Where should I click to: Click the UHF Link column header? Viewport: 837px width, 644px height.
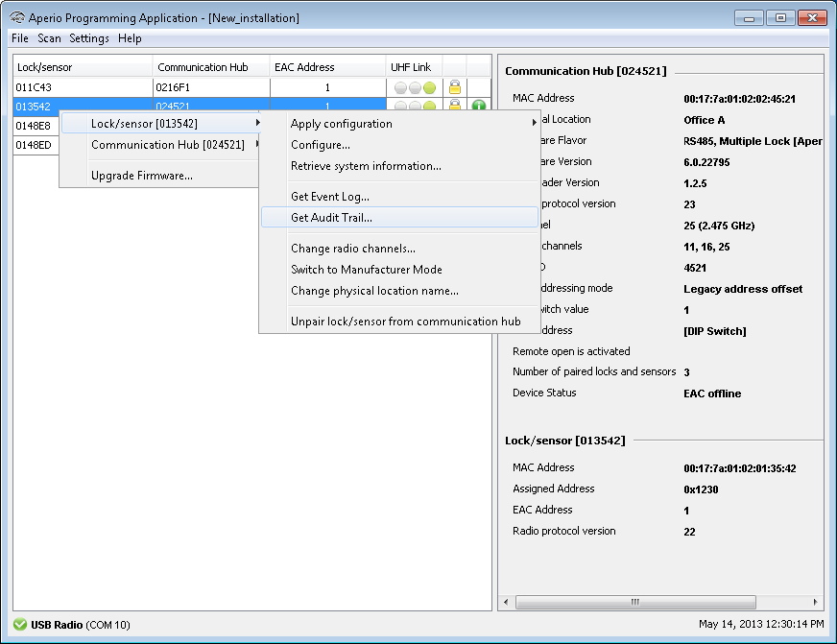pyautogui.click(x=415, y=67)
